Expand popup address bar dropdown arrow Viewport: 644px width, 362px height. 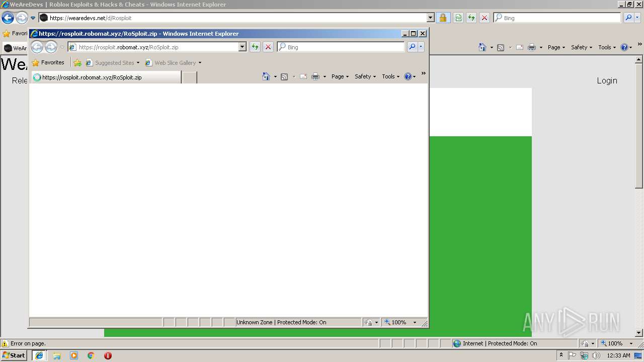[x=242, y=47]
